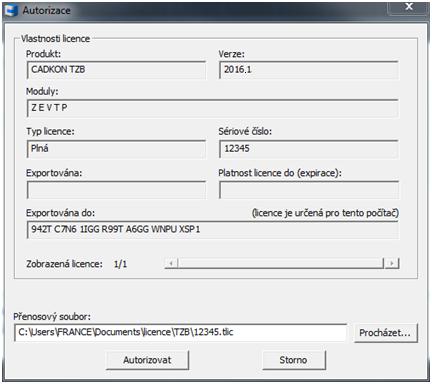Select the Produkt field CADKON TZB

coord(116,70)
